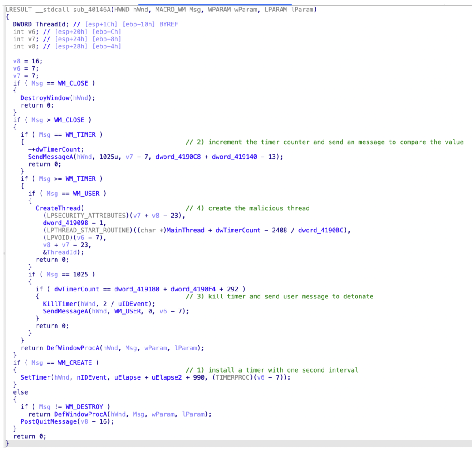476x451 pixels.
Task: Click the [esp+20h] offset for v6
Action: click(x=71, y=32)
